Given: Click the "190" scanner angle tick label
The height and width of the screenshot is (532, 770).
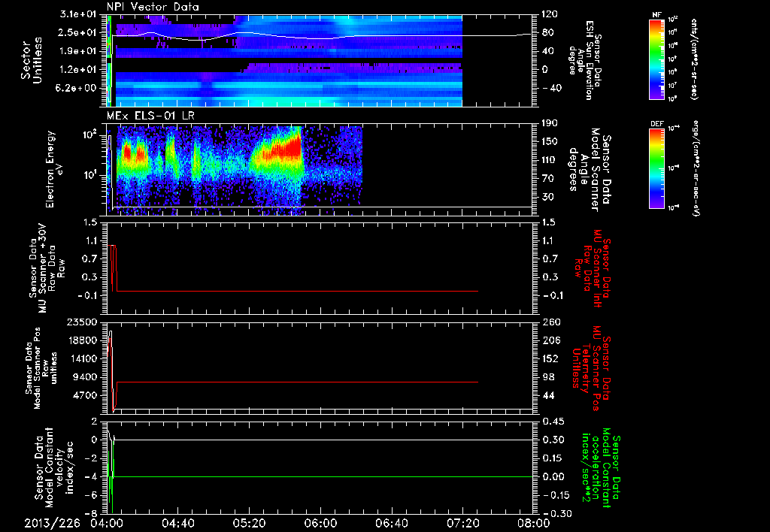Looking at the screenshot, I should pyautogui.click(x=550, y=123).
